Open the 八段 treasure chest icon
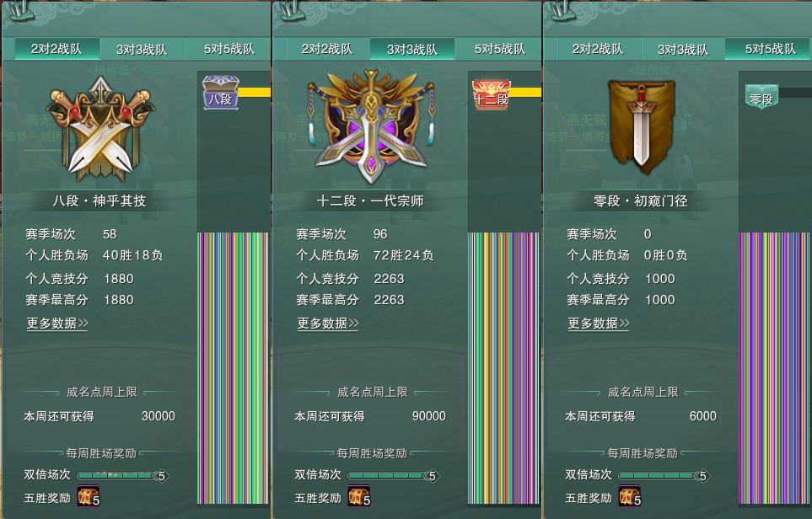The image size is (812, 519). pyautogui.click(x=221, y=92)
